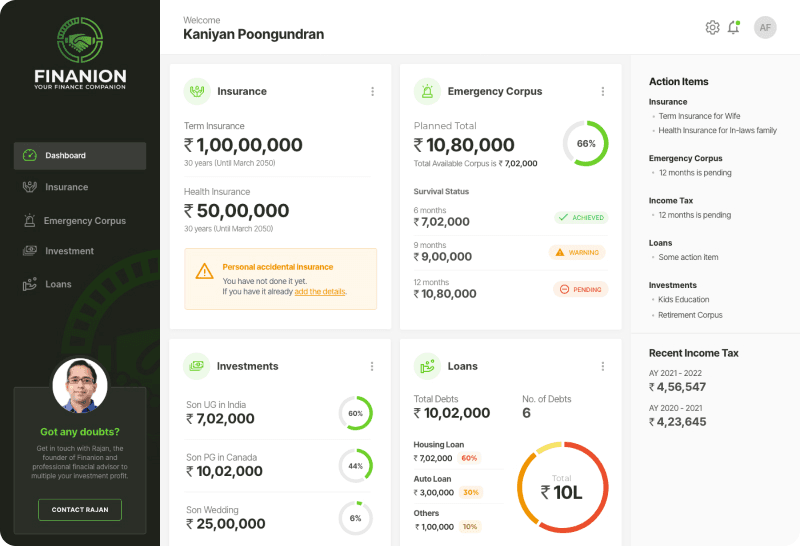Open notifications bell icon

[x=733, y=28]
